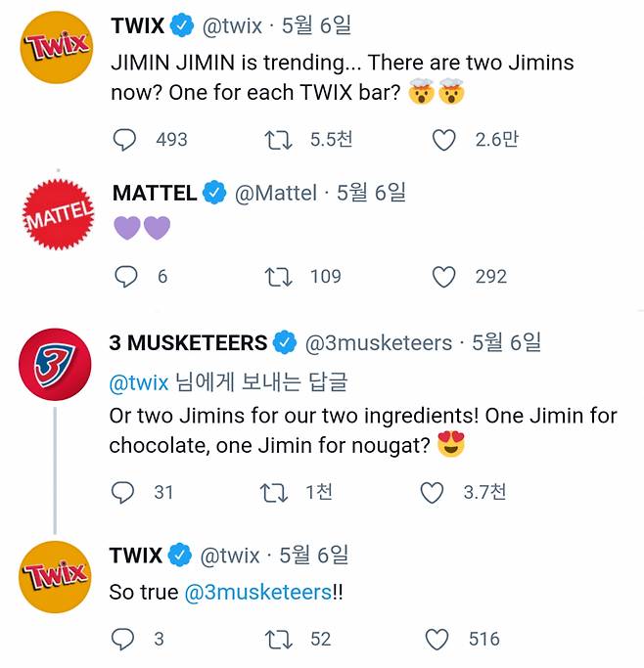Open the MATTEL profile name
644x668 pixels.
[155, 193]
